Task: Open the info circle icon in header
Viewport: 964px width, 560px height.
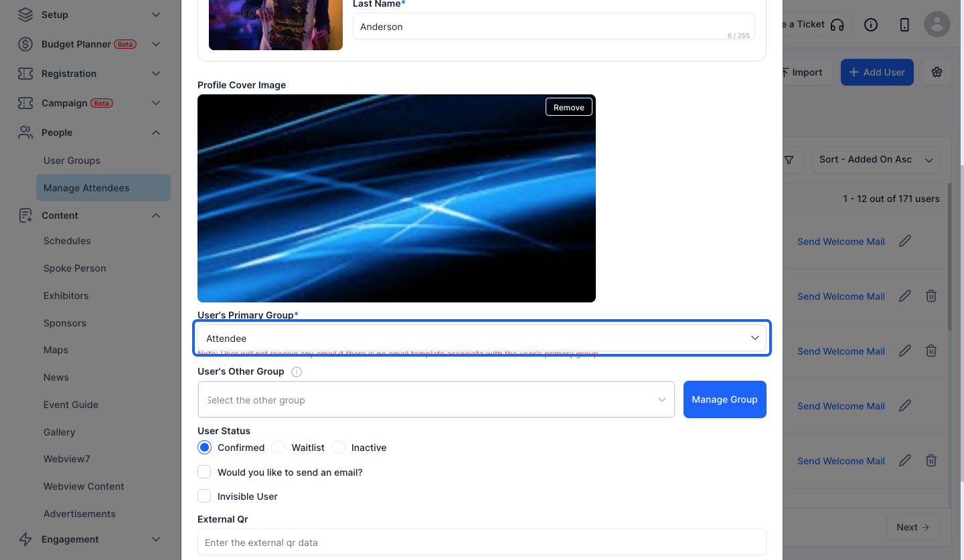Action: click(x=871, y=25)
